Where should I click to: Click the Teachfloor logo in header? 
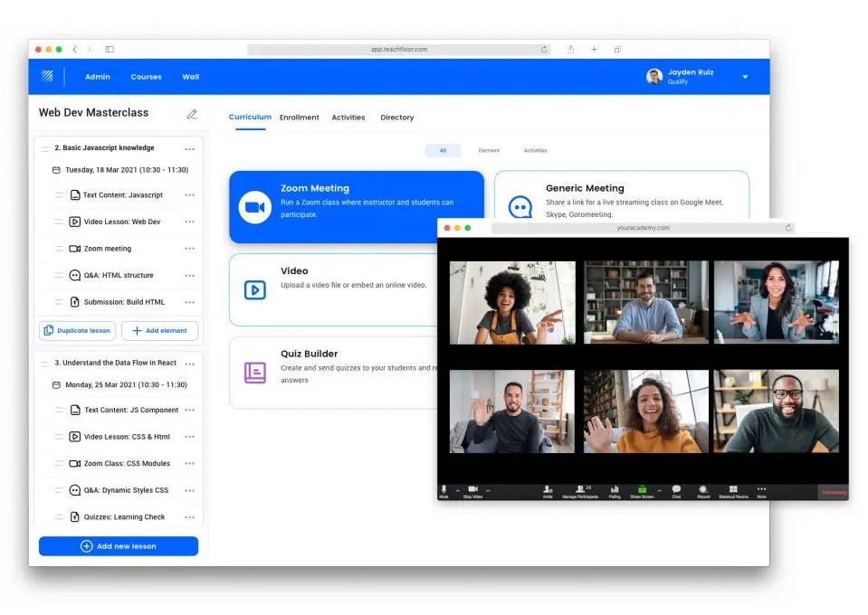coord(47,76)
